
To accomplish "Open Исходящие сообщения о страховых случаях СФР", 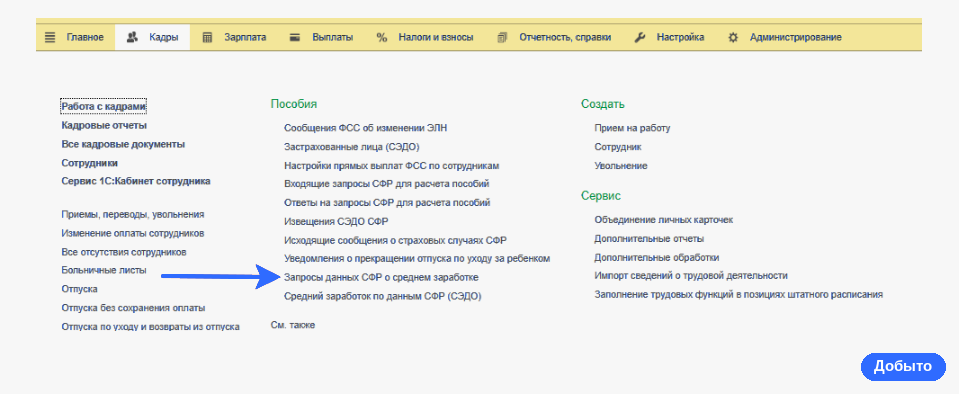I will tap(395, 240).
